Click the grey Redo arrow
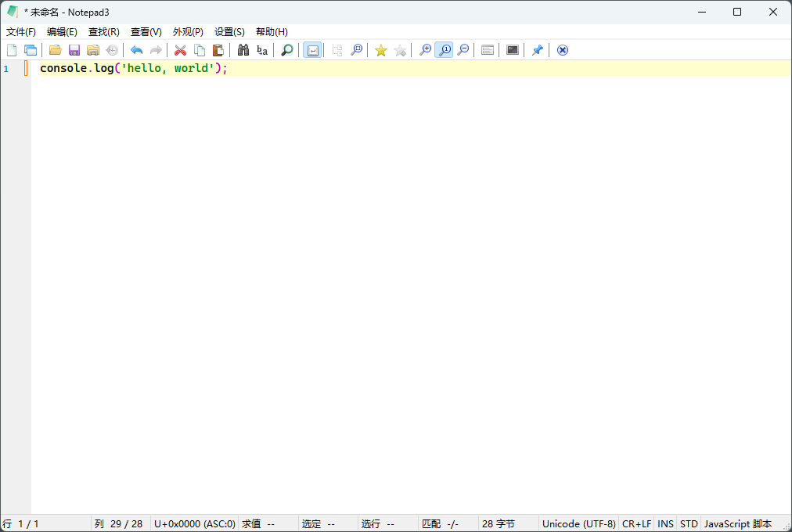 pyautogui.click(x=156, y=50)
